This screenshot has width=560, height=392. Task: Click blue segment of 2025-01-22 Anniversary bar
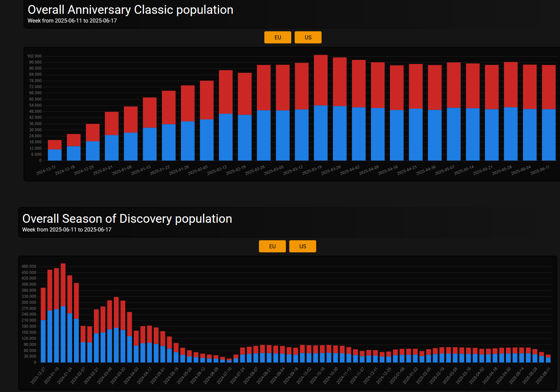click(169, 142)
